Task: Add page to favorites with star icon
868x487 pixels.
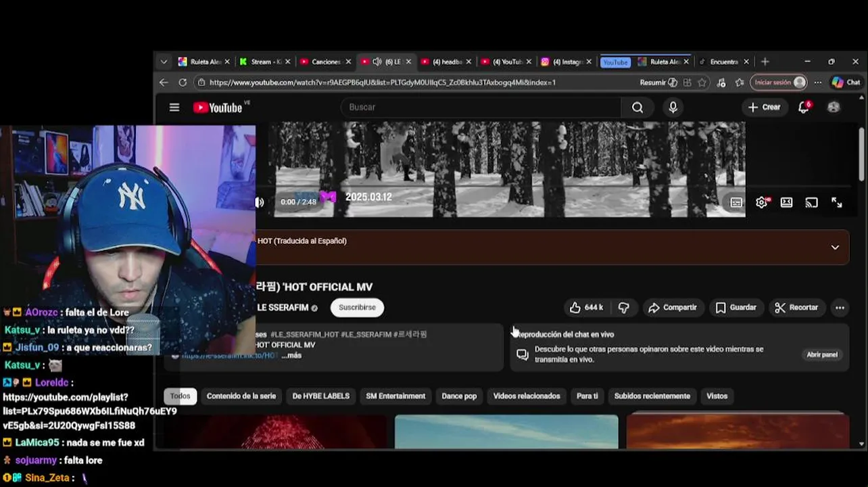Action: pyautogui.click(x=702, y=83)
